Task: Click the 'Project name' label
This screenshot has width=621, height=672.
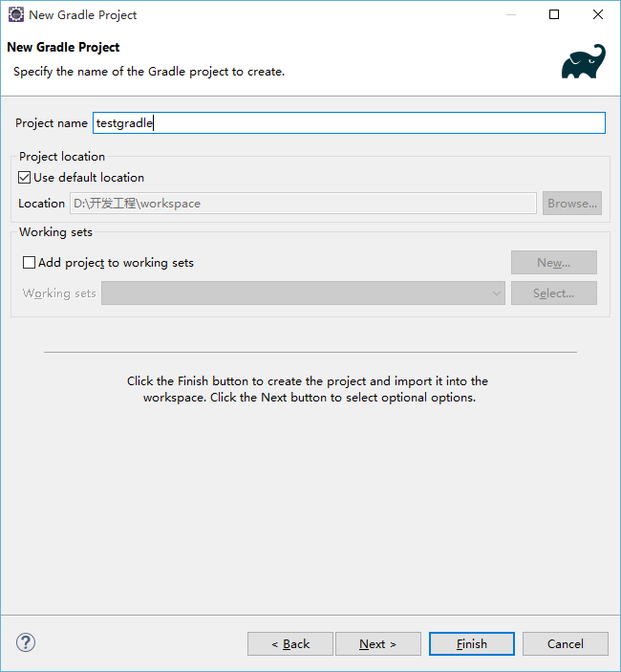Action: click(52, 123)
